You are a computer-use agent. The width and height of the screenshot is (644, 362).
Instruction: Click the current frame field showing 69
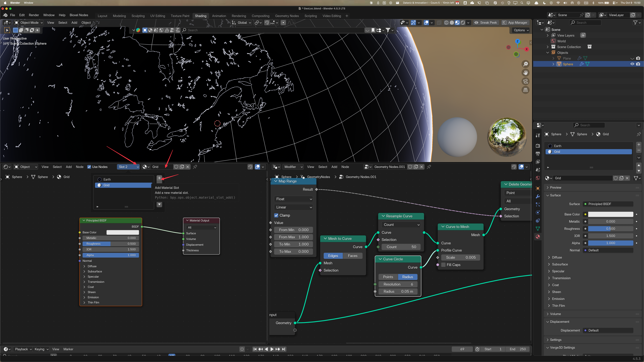tap(462, 349)
